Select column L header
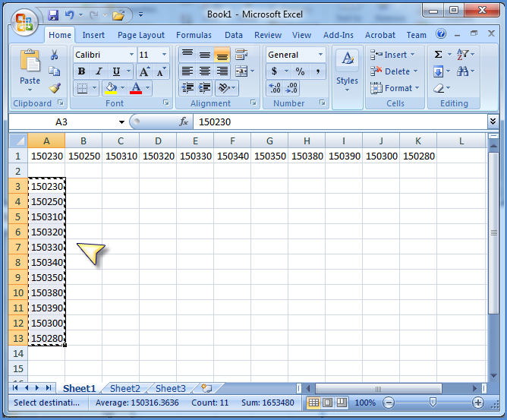The width and height of the screenshot is (507, 420). pos(461,141)
